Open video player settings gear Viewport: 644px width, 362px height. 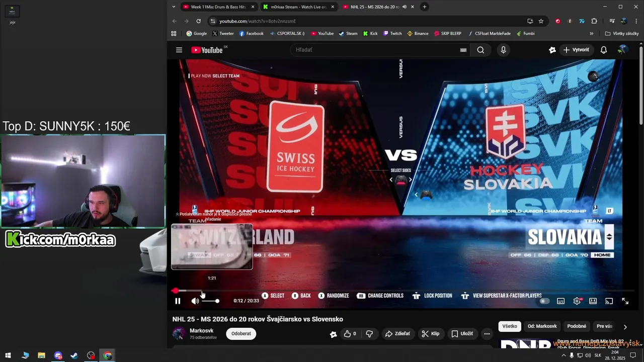click(577, 301)
